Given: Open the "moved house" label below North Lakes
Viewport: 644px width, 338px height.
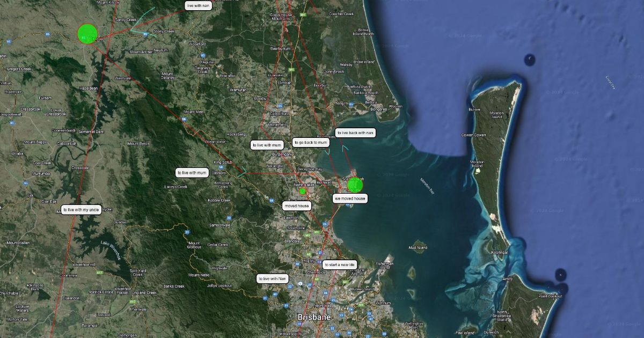Looking at the screenshot, I should [297, 206].
